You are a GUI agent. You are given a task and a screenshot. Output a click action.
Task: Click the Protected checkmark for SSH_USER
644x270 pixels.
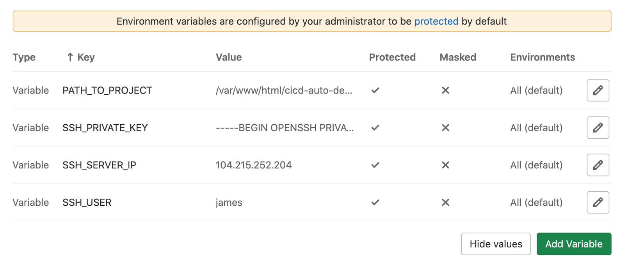click(375, 203)
